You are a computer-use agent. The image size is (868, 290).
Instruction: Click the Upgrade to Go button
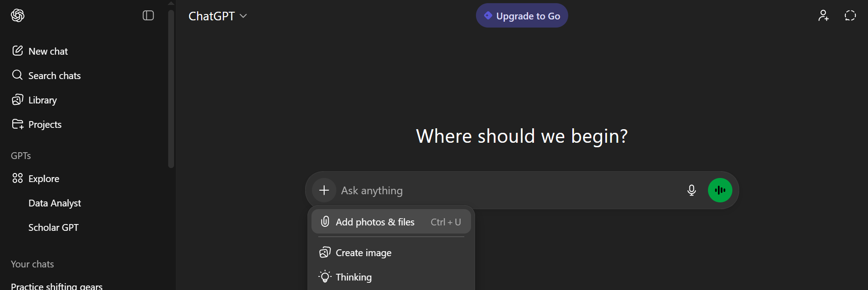(x=522, y=16)
